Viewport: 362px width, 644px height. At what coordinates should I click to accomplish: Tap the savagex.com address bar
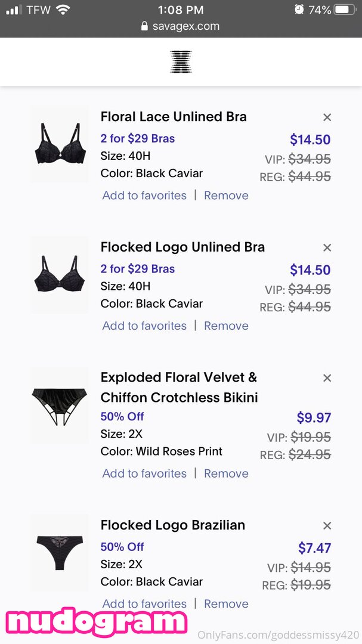181,26
